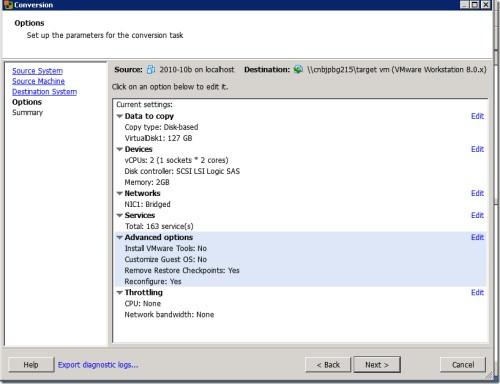Edit the Networks settings
The height and width of the screenshot is (384, 500).
[x=477, y=193]
